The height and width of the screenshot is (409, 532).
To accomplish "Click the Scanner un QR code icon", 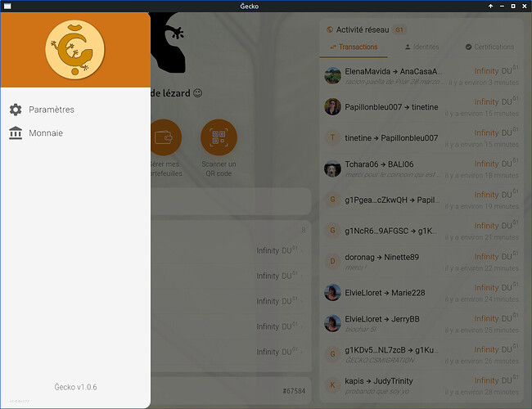I will 219,137.
